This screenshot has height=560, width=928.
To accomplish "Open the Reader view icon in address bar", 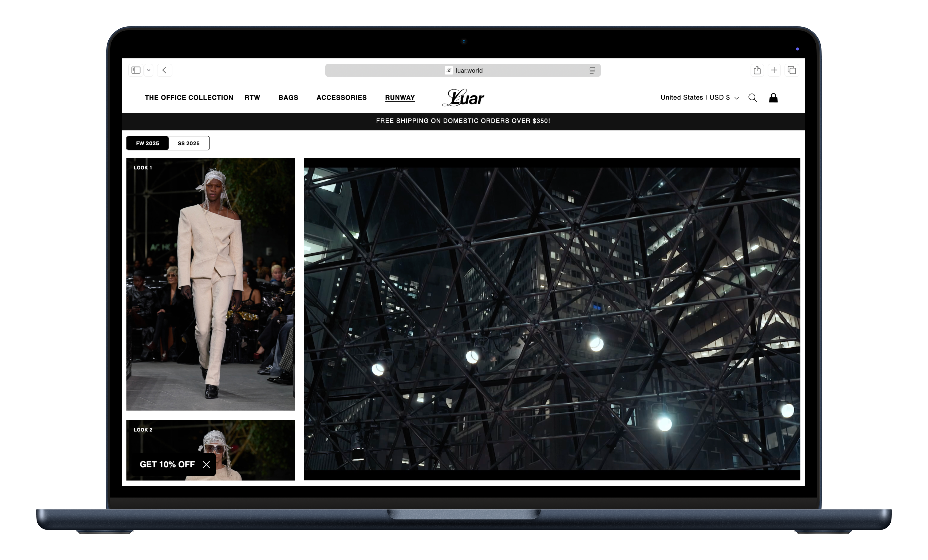I will click(592, 70).
